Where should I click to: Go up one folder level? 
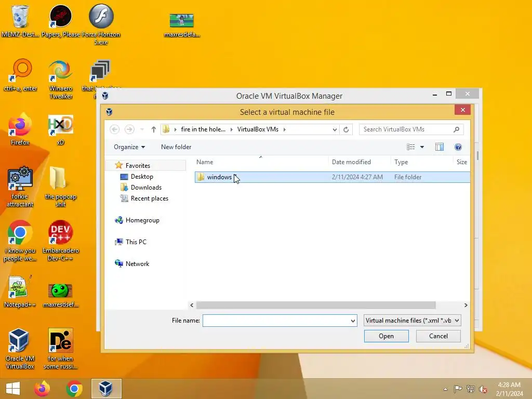(154, 129)
